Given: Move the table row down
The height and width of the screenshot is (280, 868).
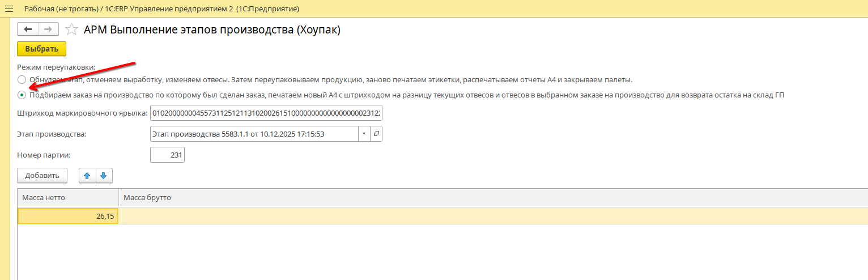Looking at the screenshot, I should pos(104,176).
